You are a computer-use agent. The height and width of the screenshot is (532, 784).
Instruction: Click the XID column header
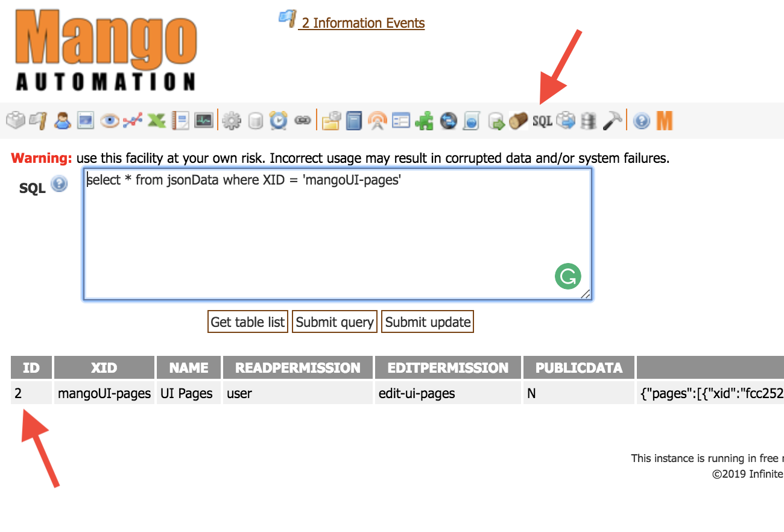tap(104, 367)
